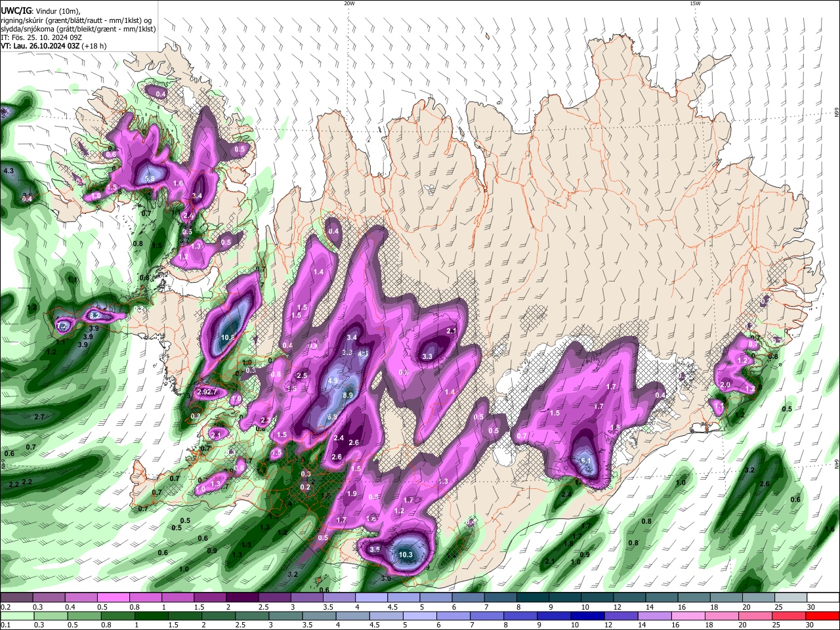Pick the white snow legend swatch labeled 30
Image resolution: width=840 pixels, height=630 pixels.
click(x=824, y=598)
